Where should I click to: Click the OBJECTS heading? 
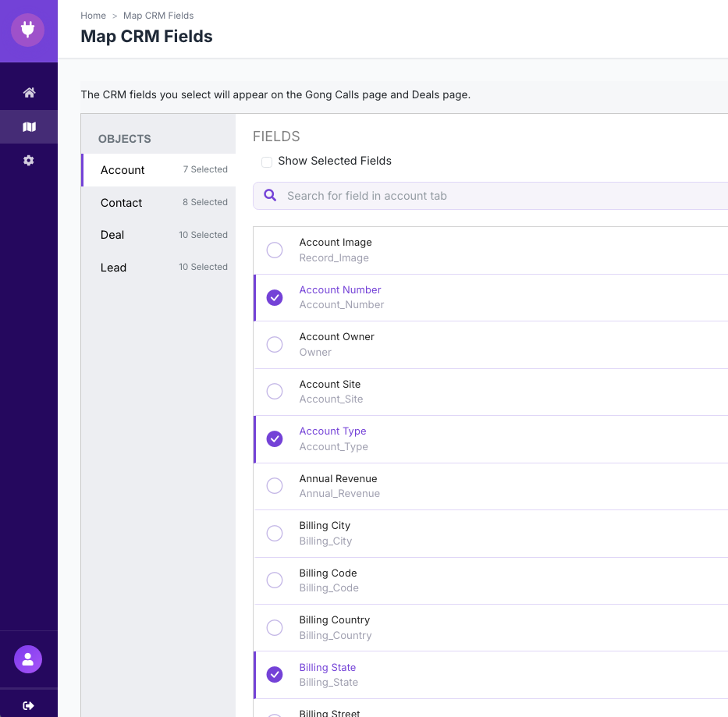pos(124,139)
